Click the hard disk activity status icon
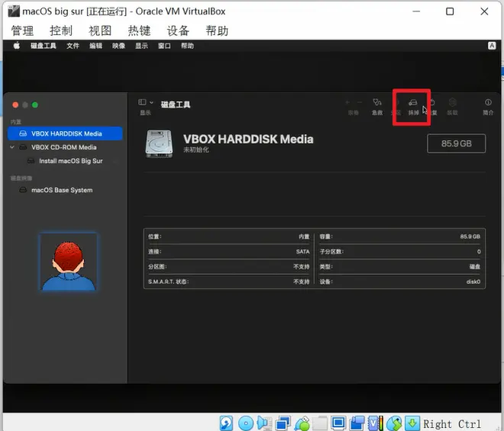This screenshot has width=504, height=431. point(226,423)
